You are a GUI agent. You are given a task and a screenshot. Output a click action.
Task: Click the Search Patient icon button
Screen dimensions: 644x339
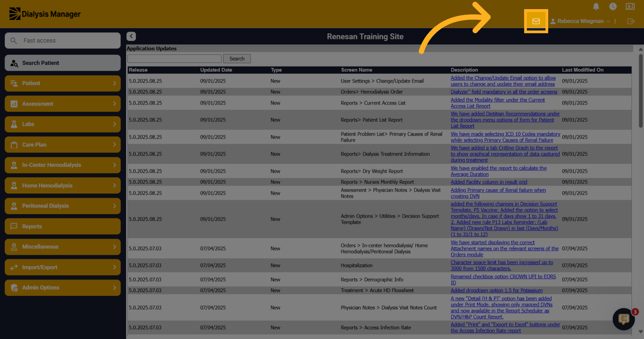14,63
